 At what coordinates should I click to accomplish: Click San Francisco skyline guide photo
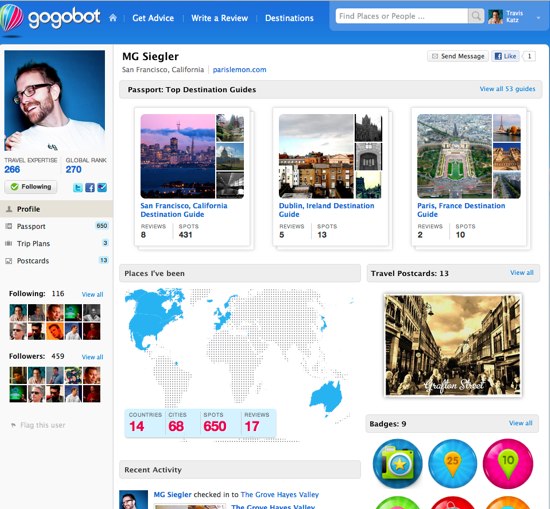[177, 156]
